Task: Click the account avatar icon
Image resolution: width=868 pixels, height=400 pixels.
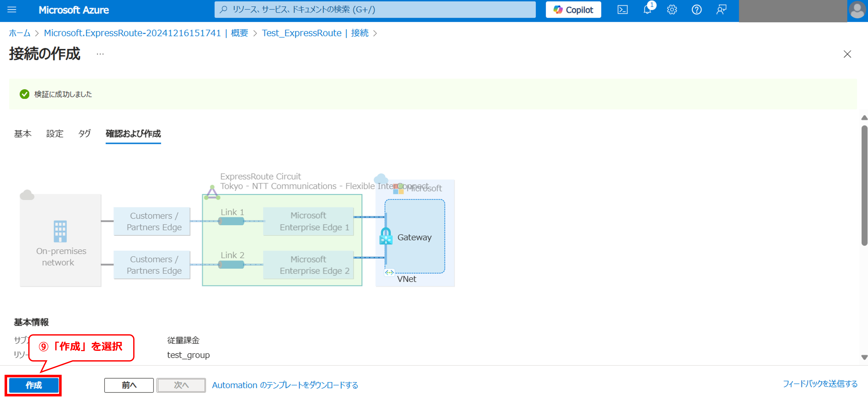Action: pyautogui.click(x=857, y=10)
